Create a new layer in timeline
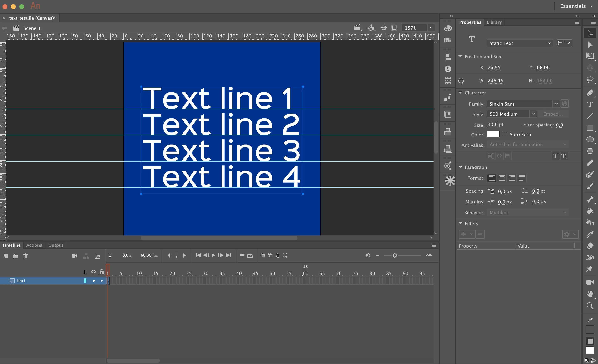This screenshot has width=598, height=364. pos(6,256)
